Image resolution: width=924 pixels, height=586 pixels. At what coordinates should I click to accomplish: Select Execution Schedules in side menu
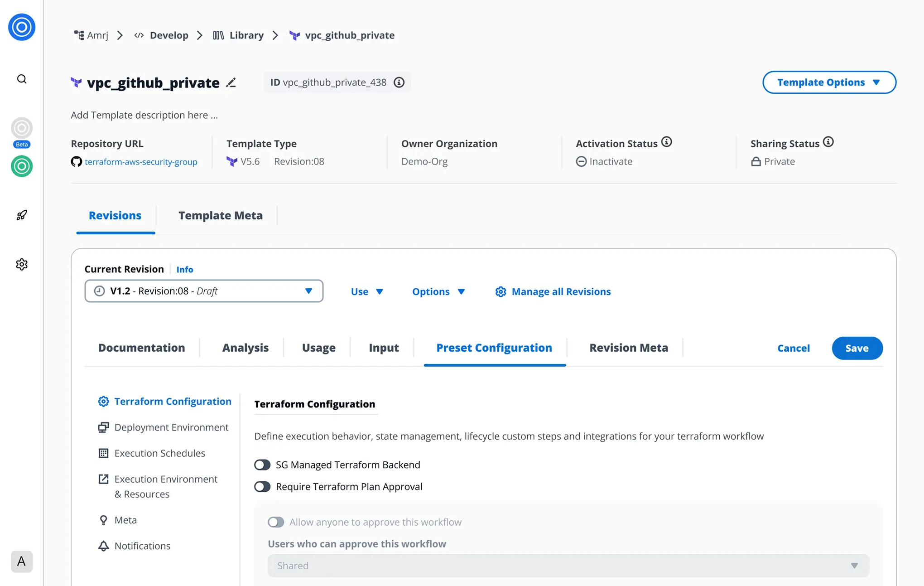[159, 453]
